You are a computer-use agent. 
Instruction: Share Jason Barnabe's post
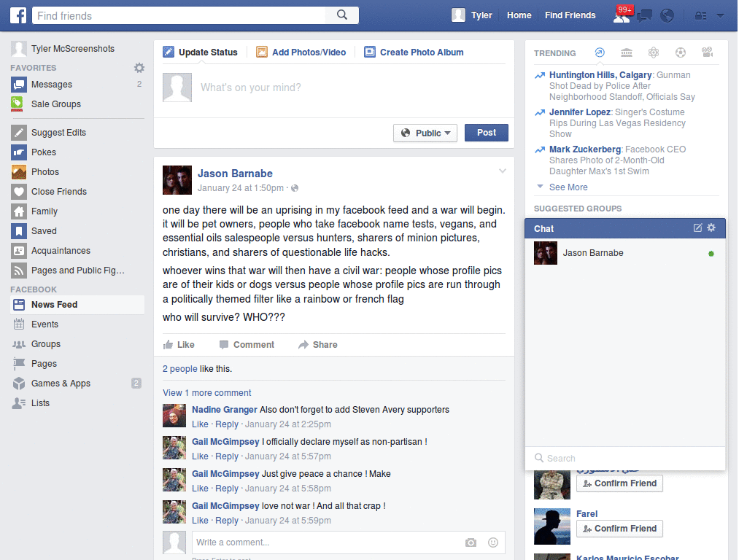[x=318, y=345]
